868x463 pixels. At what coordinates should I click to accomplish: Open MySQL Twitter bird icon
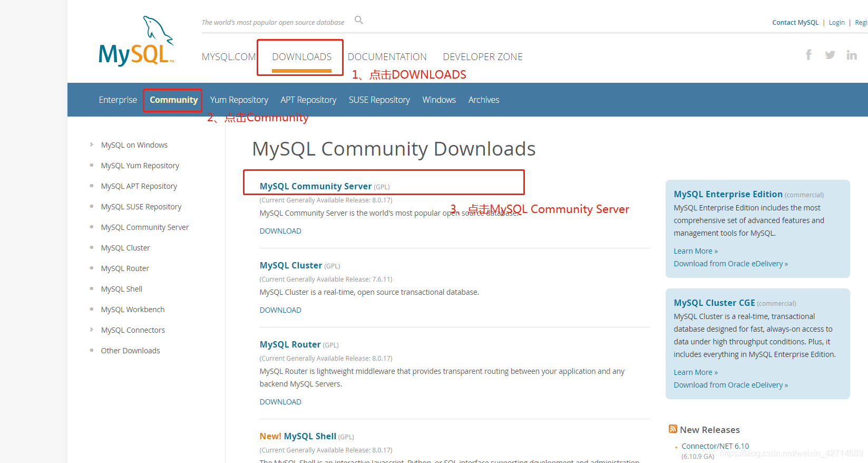click(830, 55)
